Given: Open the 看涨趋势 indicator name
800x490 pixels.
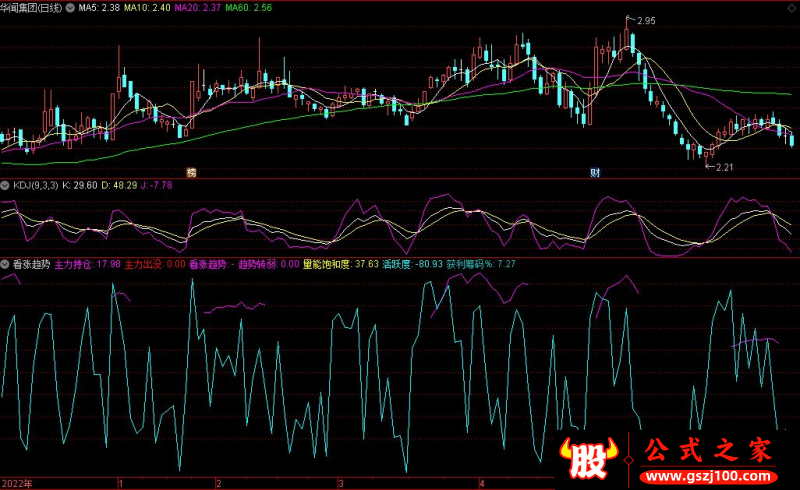Looking at the screenshot, I should click(31, 264).
